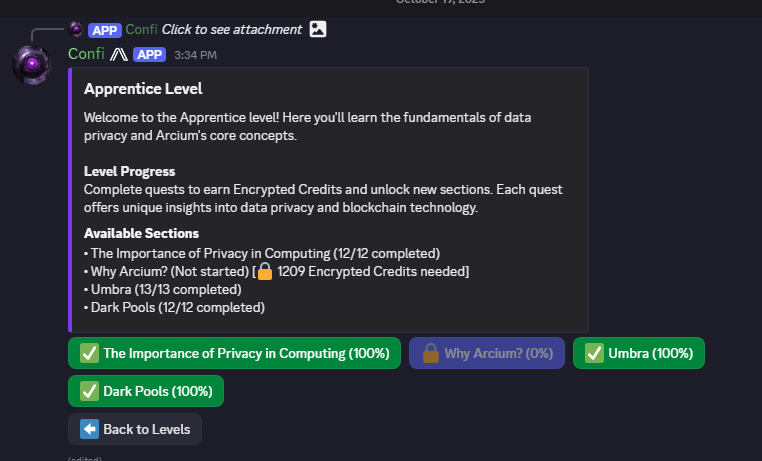Click the APP badge next to message timestamp
This screenshot has width=762, height=461.
pyautogui.click(x=149, y=54)
